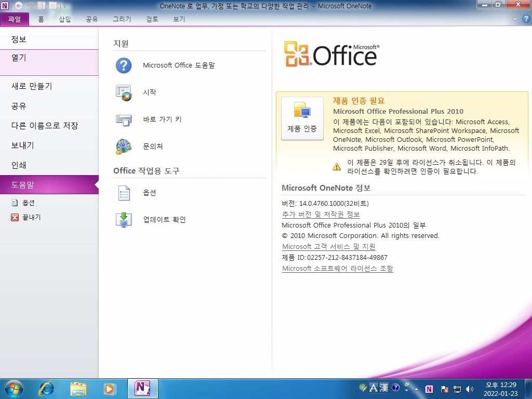
Task: Select 새로 만들기 in the backstage menu
Action: point(49,86)
